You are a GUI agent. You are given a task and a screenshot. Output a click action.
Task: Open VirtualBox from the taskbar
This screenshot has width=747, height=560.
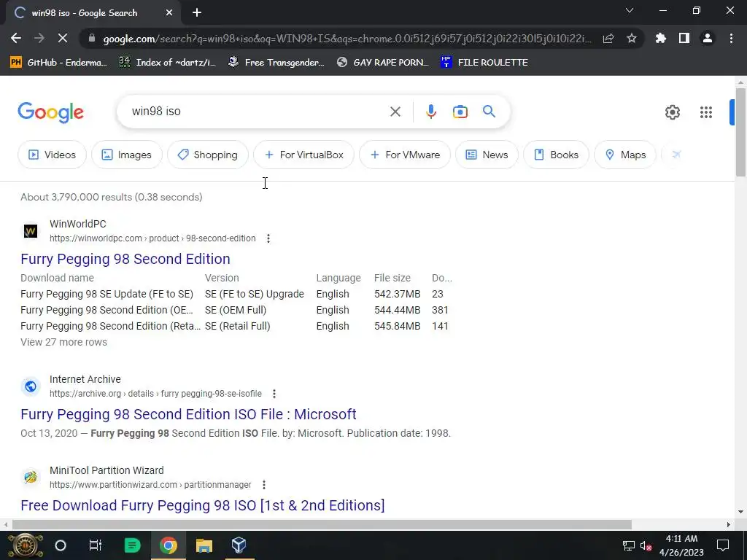coord(239,545)
